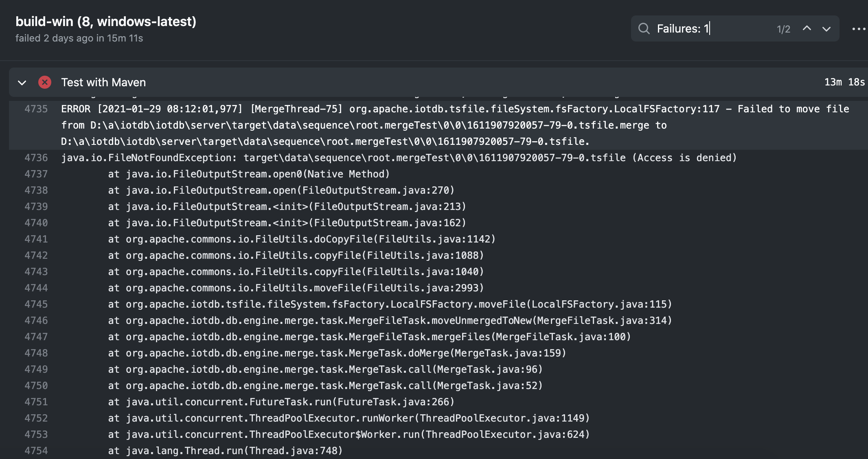Image resolution: width=868 pixels, height=459 pixels.
Task: Click log line number 4735
Action: coord(36,109)
